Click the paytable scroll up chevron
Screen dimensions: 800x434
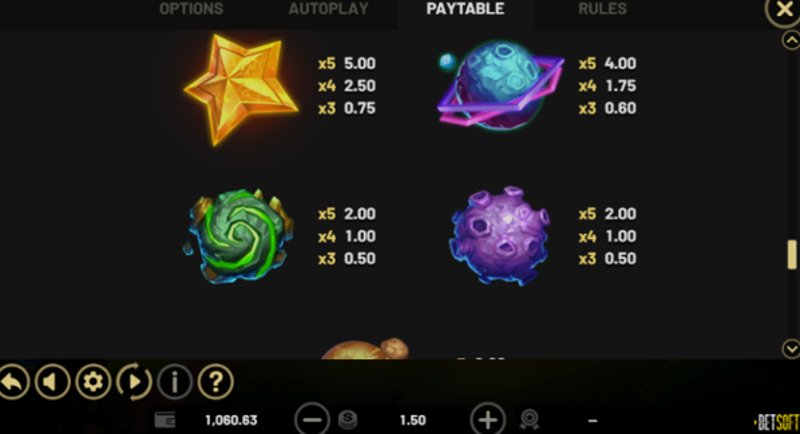[791, 40]
